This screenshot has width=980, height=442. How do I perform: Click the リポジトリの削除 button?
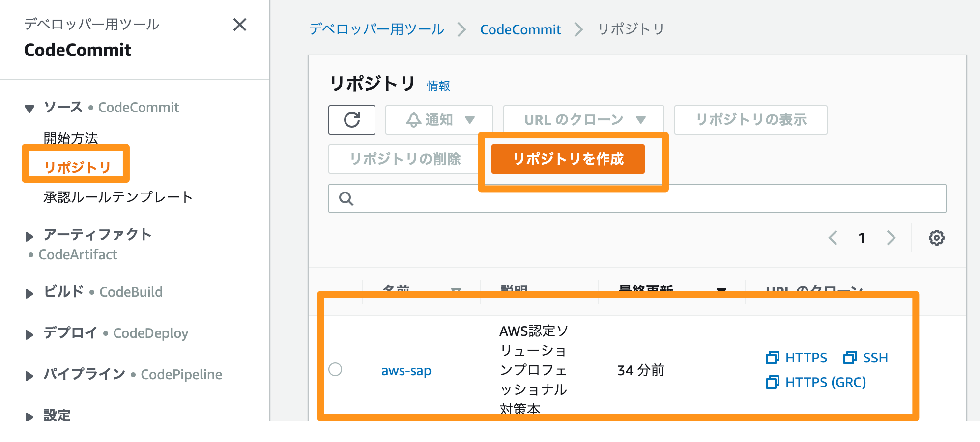(x=405, y=159)
